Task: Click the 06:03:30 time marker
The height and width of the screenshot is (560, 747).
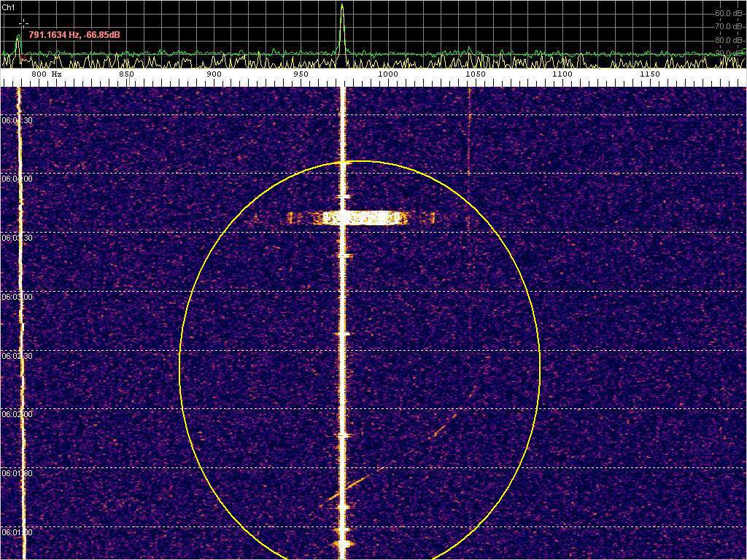Action: coord(17,238)
